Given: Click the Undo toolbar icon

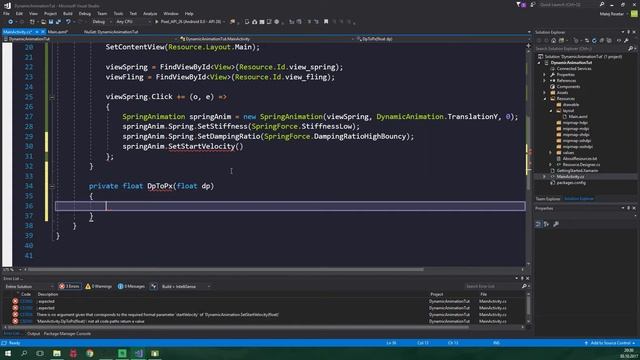Looking at the screenshot, I should coord(69,22).
